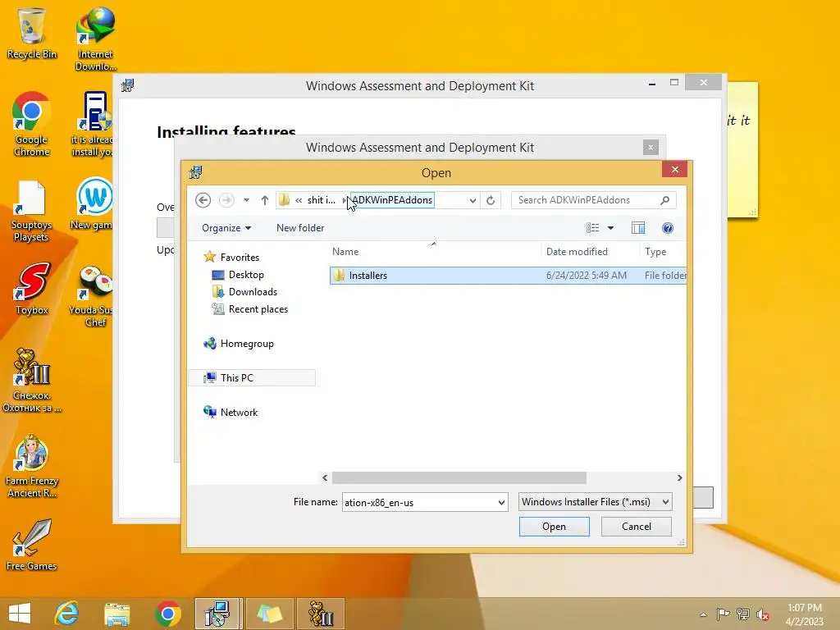This screenshot has width=840, height=630.
Task: Open the Снежок desktop game icon
Action: pyautogui.click(x=32, y=380)
